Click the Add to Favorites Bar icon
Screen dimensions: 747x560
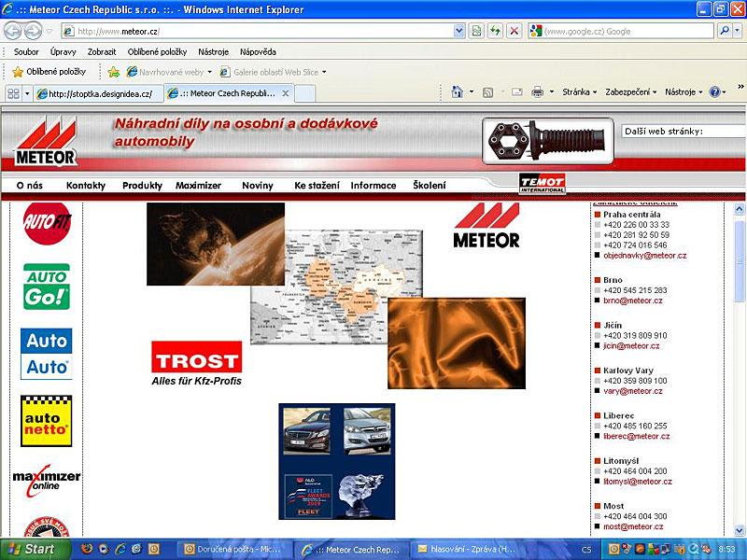click(113, 72)
